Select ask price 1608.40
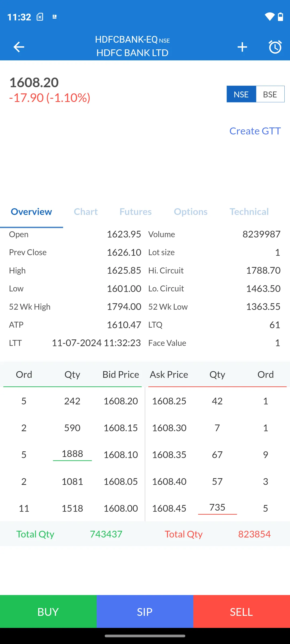This screenshot has height=644, width=290. [x=169, y=482]
